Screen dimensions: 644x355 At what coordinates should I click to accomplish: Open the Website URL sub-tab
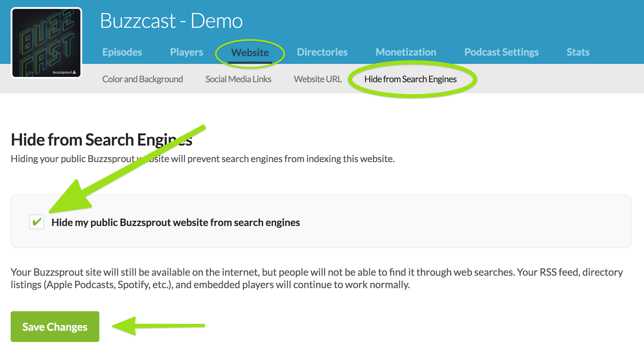318,79
